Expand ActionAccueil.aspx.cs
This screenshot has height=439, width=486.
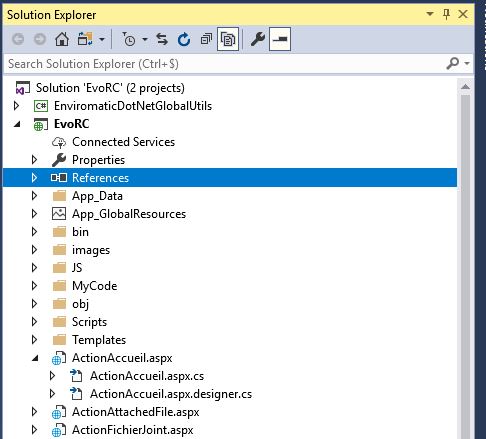(52, 376)
